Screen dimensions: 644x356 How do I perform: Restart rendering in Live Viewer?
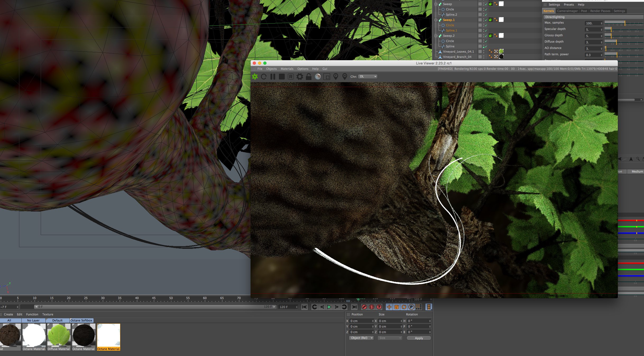(264, 77)
